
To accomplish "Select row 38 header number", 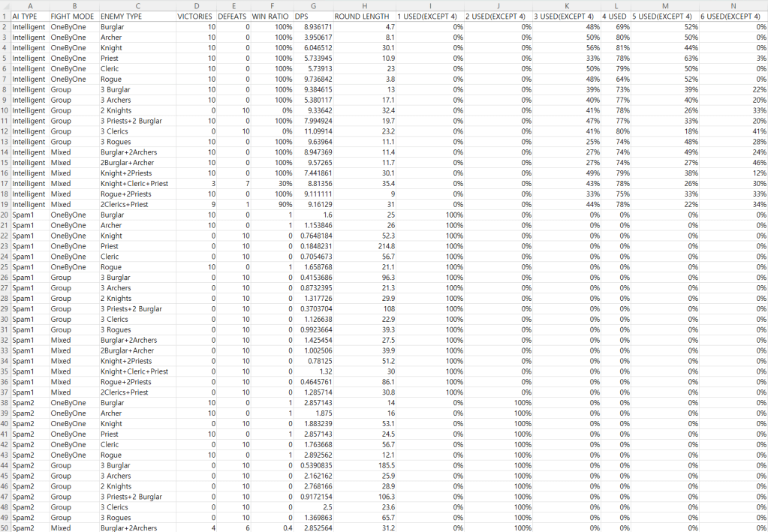I will click(x=5, y=403).
